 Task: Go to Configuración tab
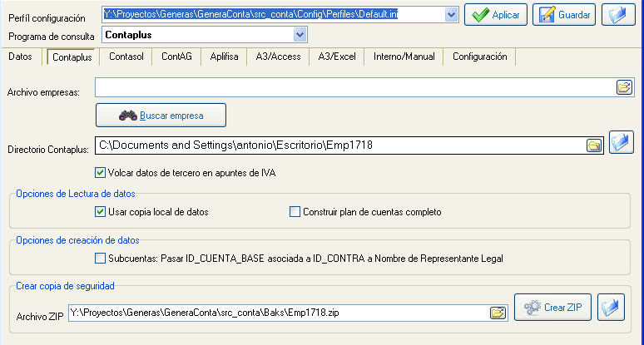pos(480,57)
